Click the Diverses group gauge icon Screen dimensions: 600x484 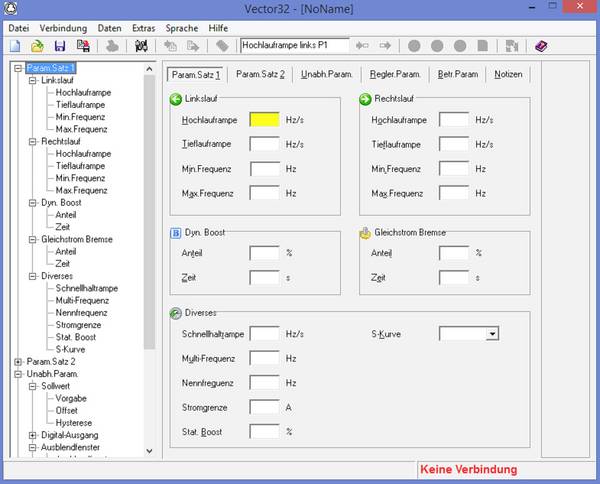point(175,313)
